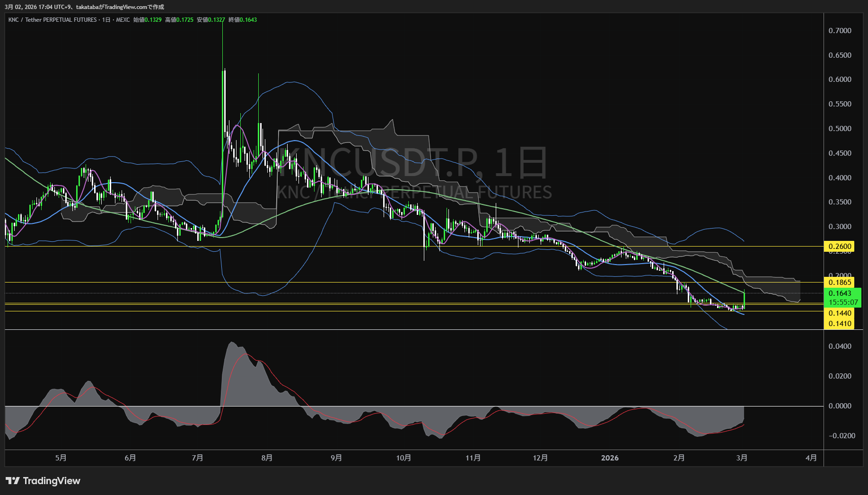Click the 0.0000 value on indicator scale

point(840,406)
